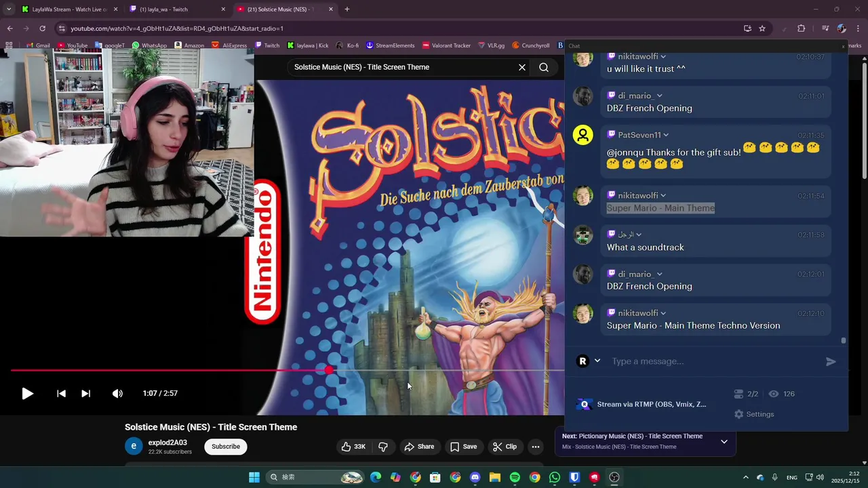Open the more actions ellipsis menu

536,447
